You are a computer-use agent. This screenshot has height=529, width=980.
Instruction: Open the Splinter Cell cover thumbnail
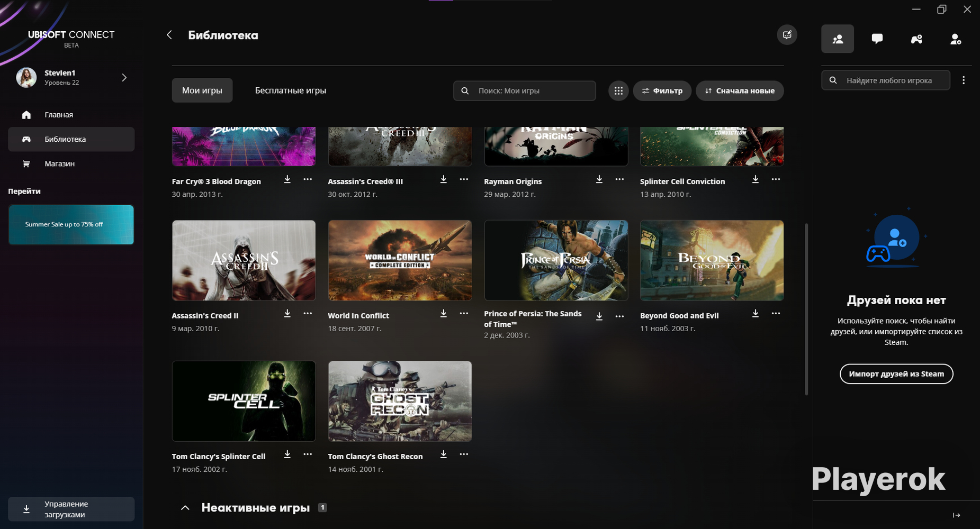(244, 401)
